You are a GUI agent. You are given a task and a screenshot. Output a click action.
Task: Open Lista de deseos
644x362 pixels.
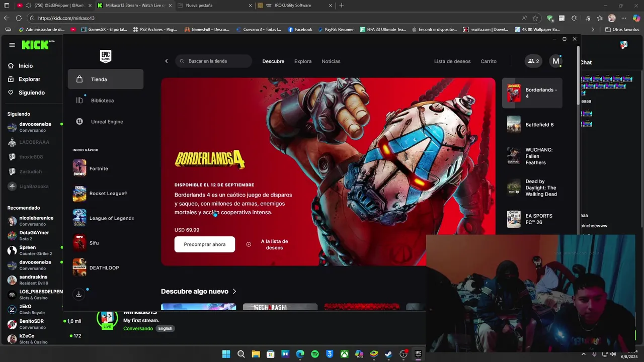coord(452,61)
